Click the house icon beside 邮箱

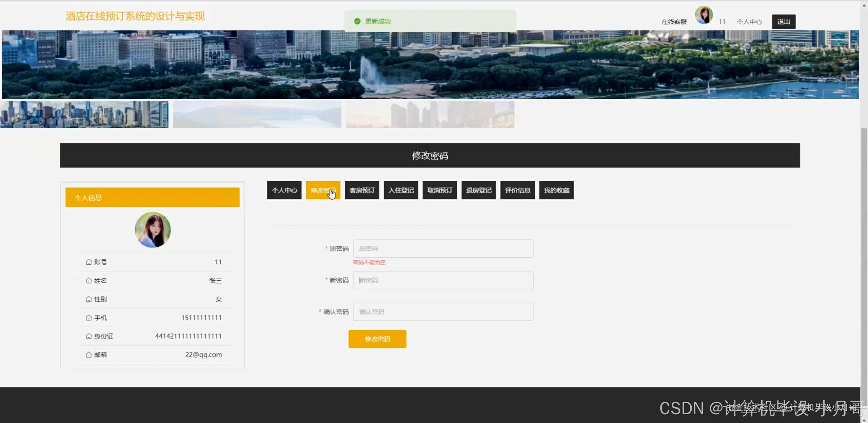pos(89,355)
